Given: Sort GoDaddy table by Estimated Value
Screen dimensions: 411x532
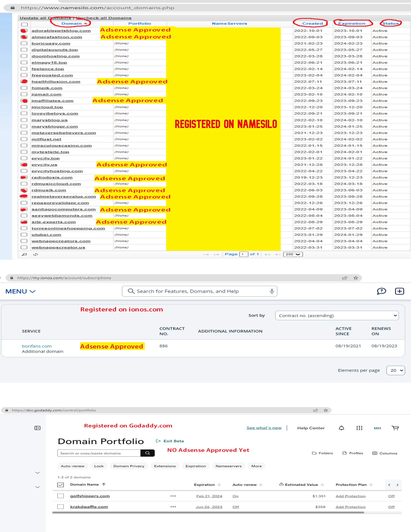Looking at the screenshot, I should 301,484.
